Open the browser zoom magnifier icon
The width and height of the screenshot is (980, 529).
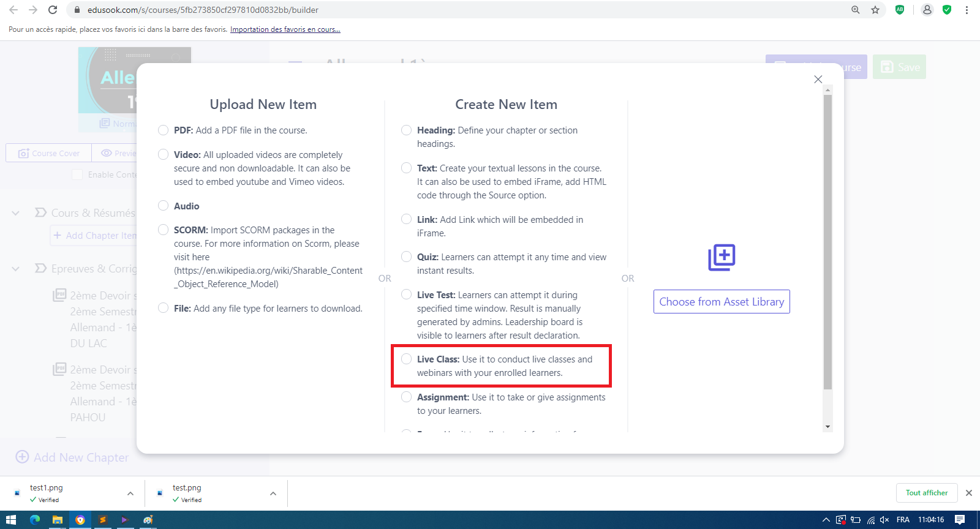coord(856,10)
